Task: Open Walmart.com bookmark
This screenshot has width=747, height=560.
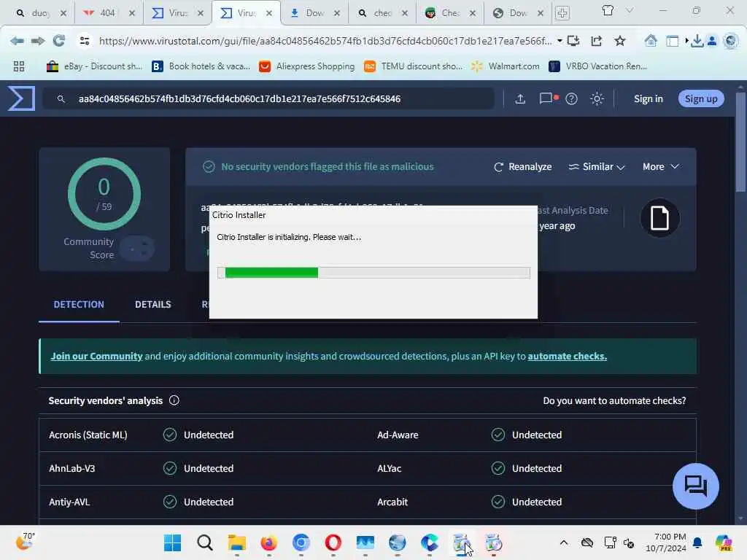Action: (505, 66)
